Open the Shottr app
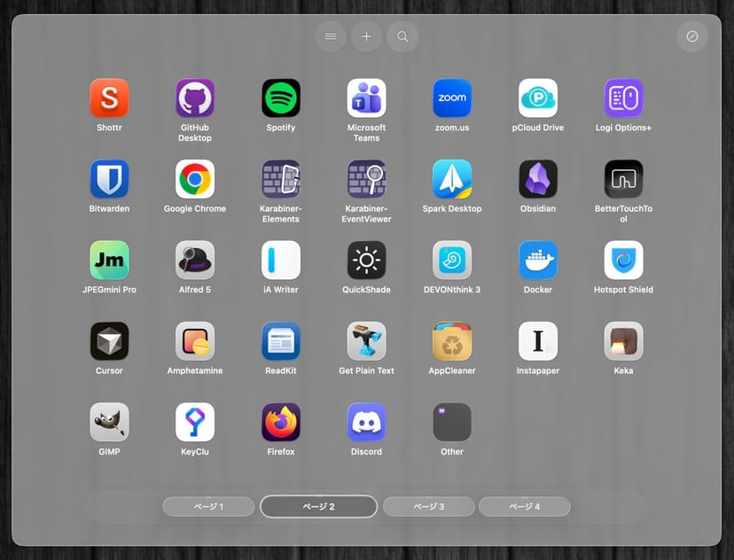734x560 pixels. (109, 98)
